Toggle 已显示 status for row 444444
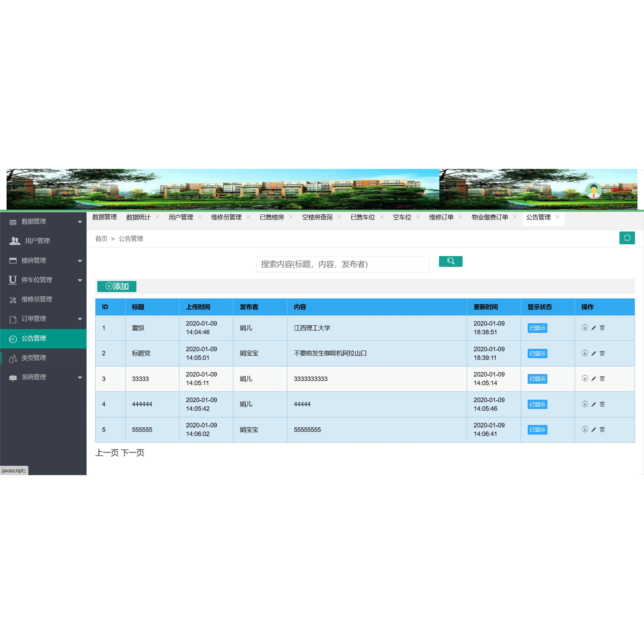Screen dimensions: 644x644 coord(537,404)
